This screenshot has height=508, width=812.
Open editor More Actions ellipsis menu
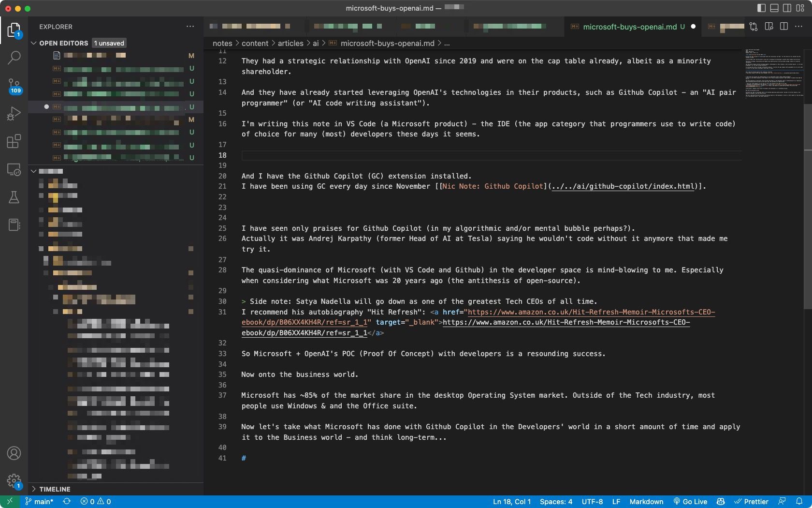coord(798,27)
